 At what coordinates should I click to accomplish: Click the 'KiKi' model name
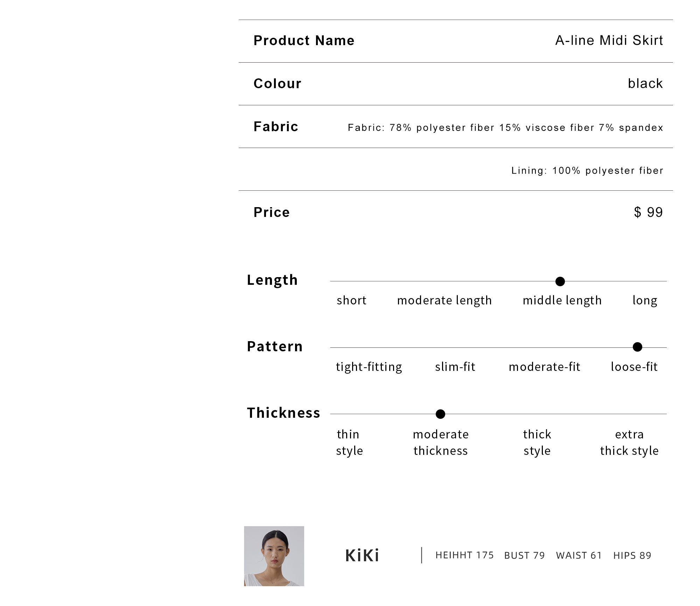362,556
